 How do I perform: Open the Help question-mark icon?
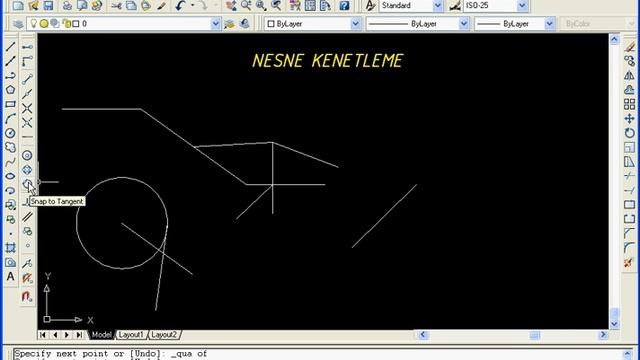(344, 5)
